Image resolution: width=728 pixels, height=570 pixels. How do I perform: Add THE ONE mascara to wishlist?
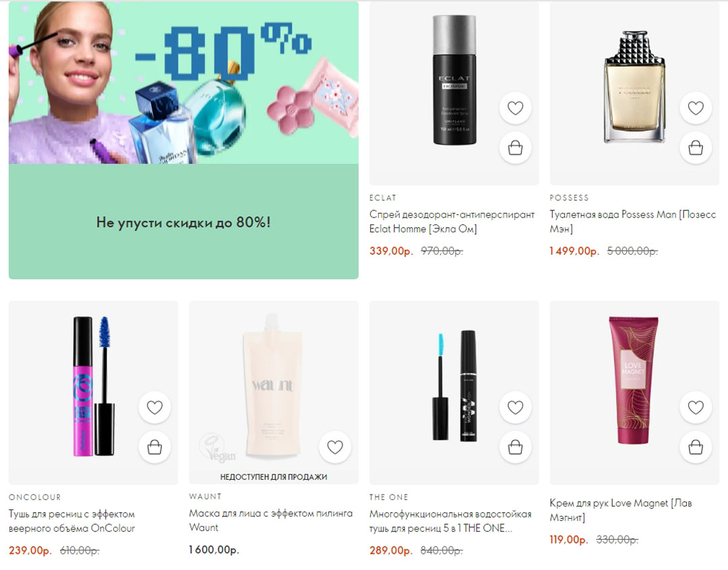515,407
